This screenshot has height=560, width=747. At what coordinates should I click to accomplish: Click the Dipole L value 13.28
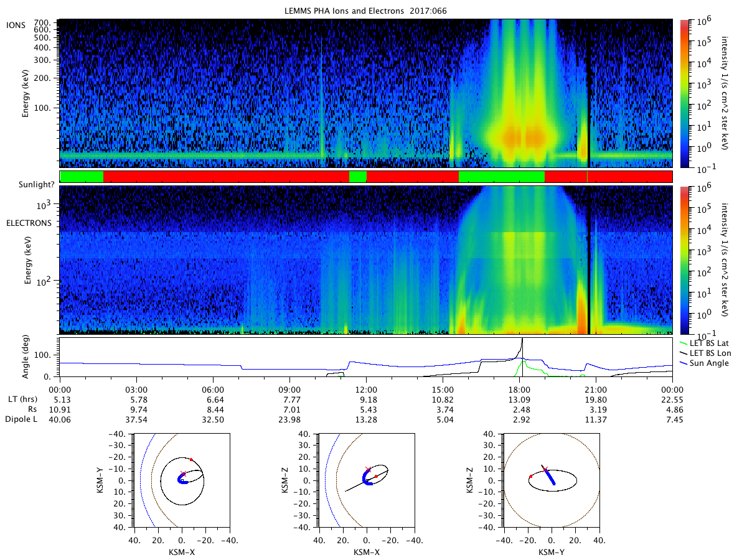tap(366, 420)
